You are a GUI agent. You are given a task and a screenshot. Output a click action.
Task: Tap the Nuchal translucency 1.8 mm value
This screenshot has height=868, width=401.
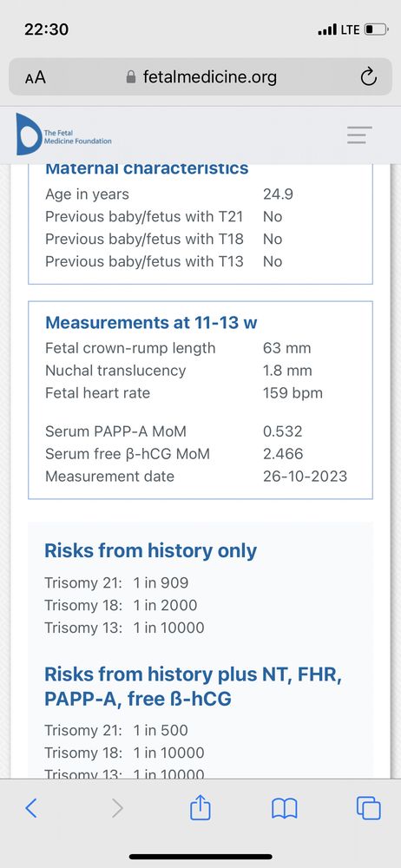click(287, 371)
